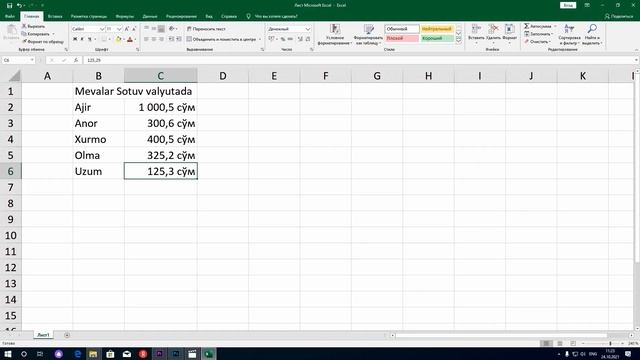The width and height of the screenshot is (640, 360).
Task: Expand the Merge and Center dropdown arrow
Action: coord(260,39)
